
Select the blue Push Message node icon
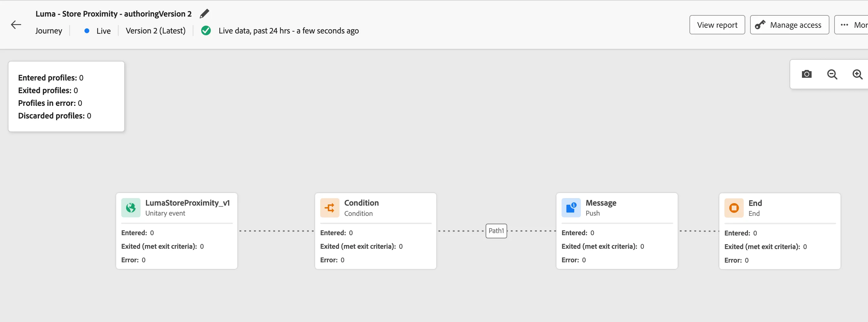571,208
